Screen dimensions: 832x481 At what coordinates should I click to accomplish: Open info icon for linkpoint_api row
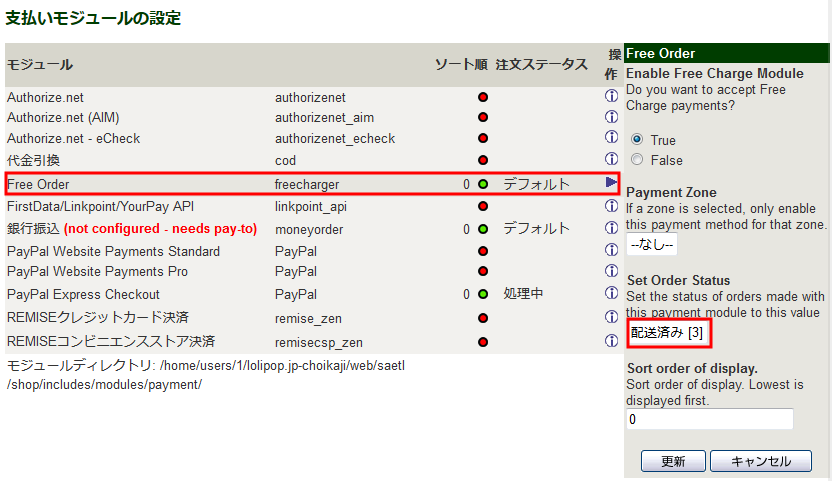pyautogui.click(x=611, y=205)
